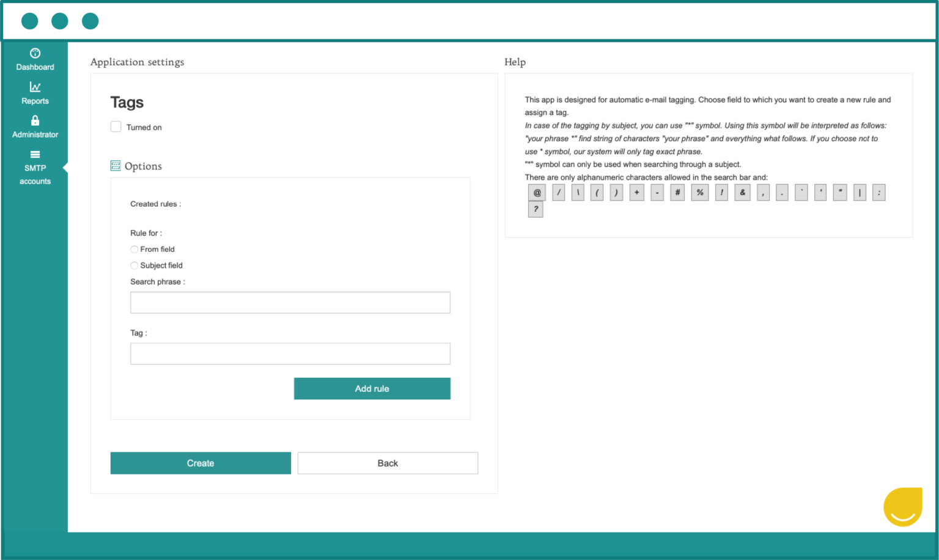Select the & symbol key
This screenshot has height=560, width=939.
[742, 192]
